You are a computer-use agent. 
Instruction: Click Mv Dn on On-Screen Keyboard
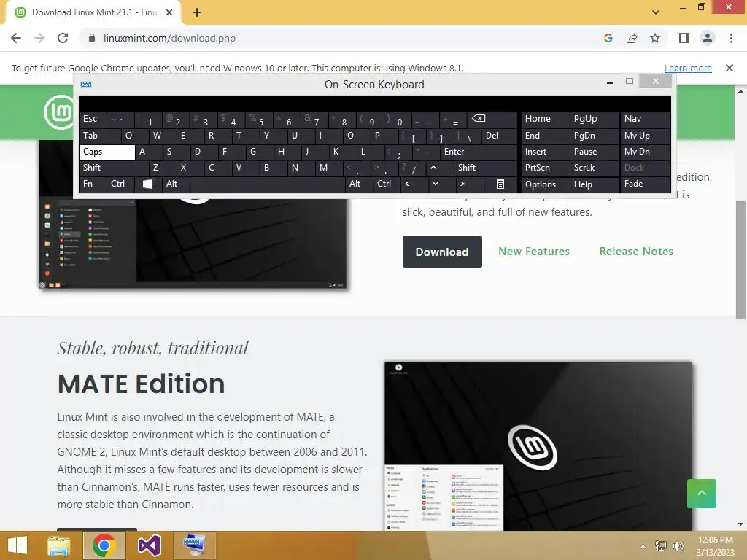pos(645,152)
